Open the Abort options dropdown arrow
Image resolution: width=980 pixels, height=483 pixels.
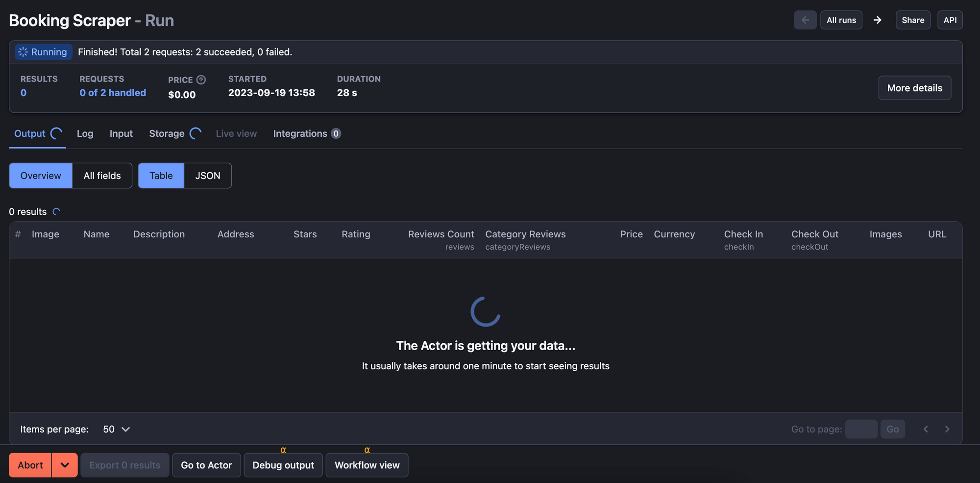coord(65,465)
